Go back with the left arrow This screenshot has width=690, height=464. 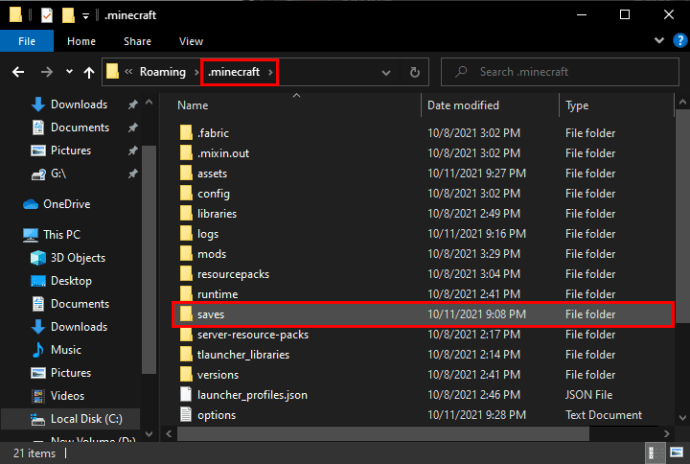click(x=18, y=72)
